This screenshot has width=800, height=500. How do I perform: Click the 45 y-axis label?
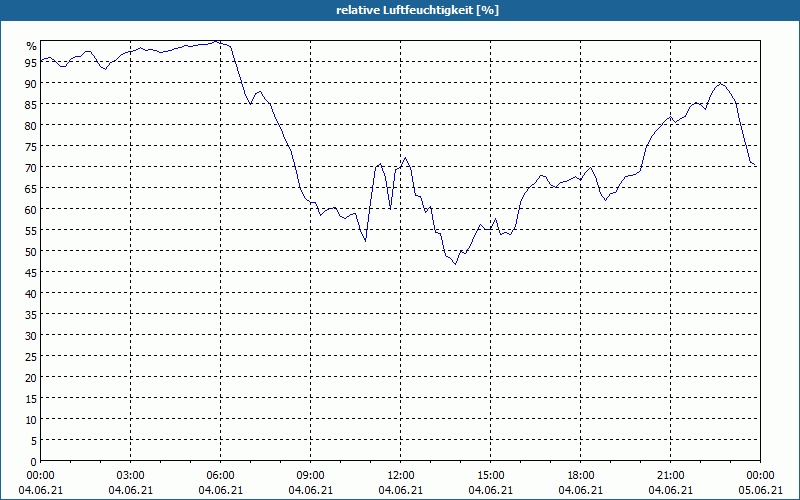(31, 272)
